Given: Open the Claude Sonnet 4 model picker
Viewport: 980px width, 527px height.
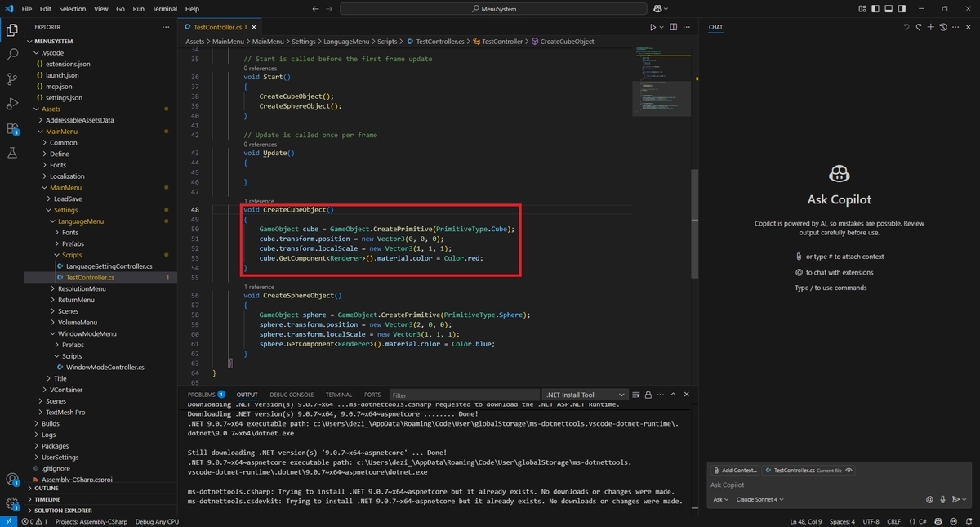Looking at the screenshot, I should pos(760,499).
